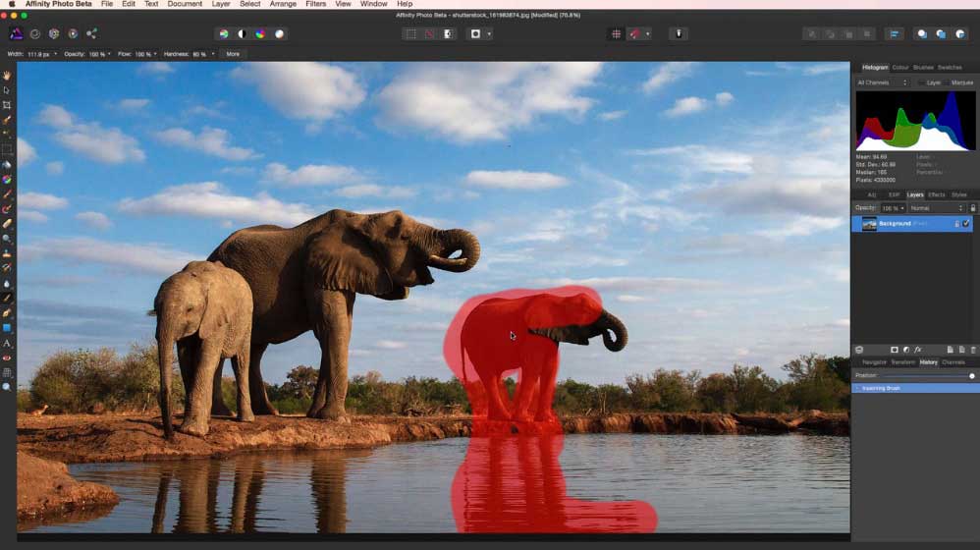Switch to the Channels tab

click(x=953, y=362)
